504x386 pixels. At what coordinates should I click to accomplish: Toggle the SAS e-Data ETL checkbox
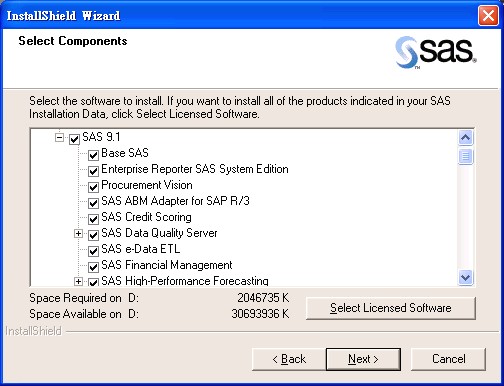[x=93, y=251]
